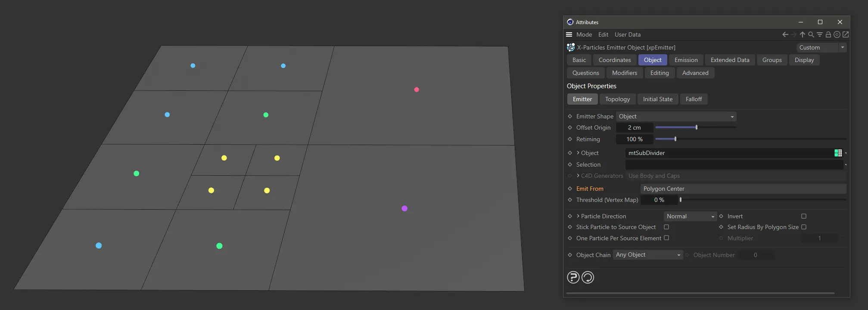Click the xpEmitter object icon
This screenshot has height=310, width=868.
(571, 47)
